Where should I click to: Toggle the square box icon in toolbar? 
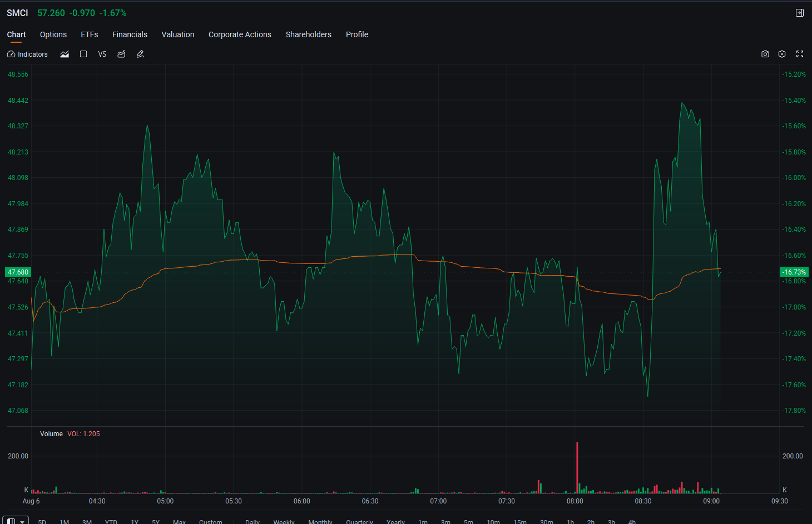[x=83, y=54]
